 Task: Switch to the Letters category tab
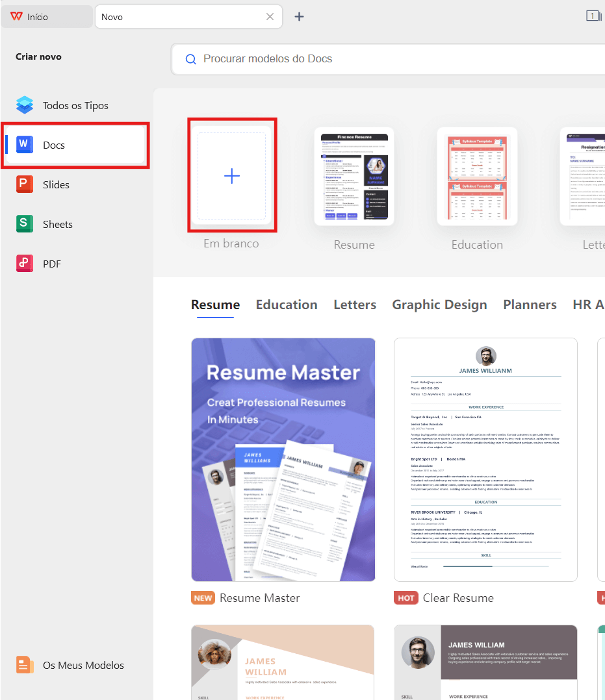[355, 305]
